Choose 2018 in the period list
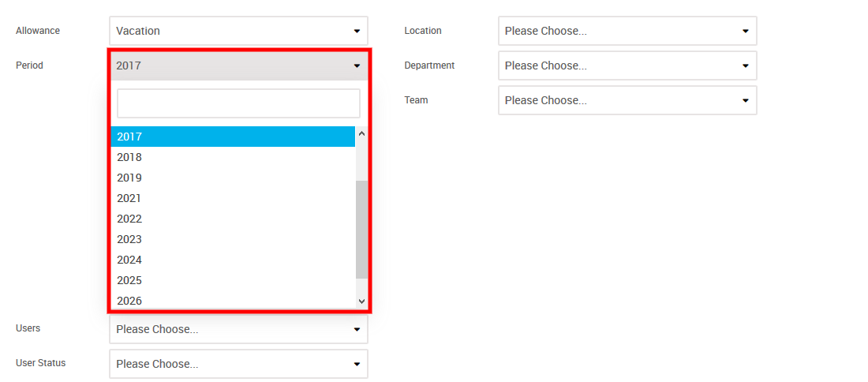868x382 pixels. (233, 157)
